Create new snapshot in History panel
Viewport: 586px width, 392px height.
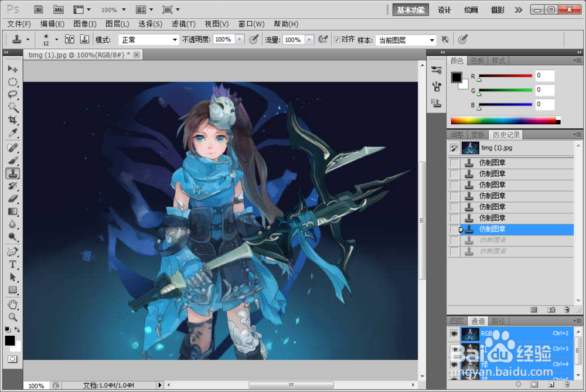(x=551, y=310)
